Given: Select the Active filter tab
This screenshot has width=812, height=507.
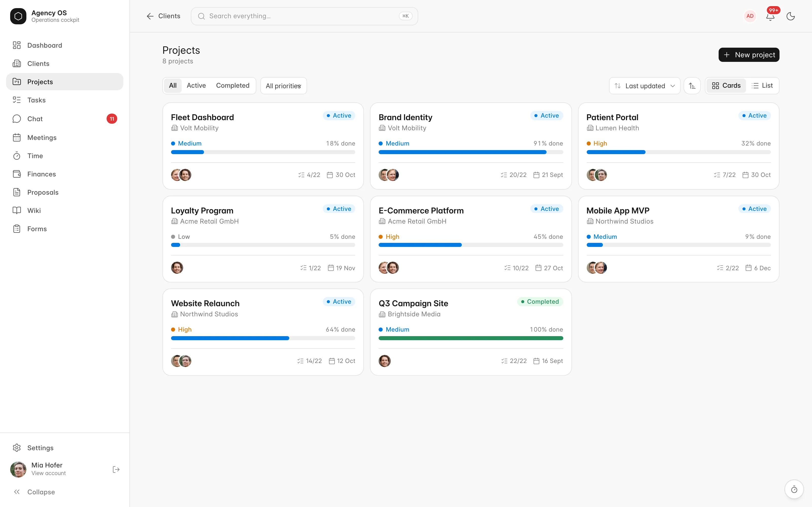Looking at the screenshot, I should [x=196, y=85].
